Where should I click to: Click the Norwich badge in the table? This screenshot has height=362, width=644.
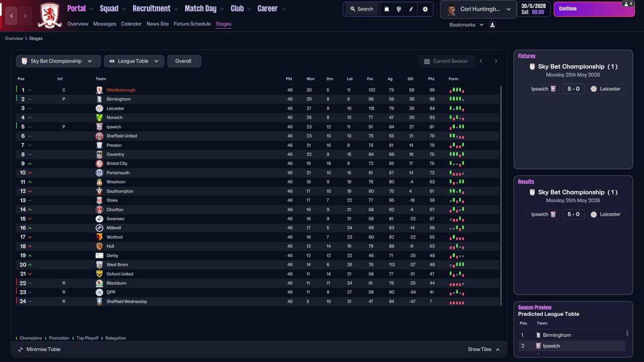coord(99,118)
